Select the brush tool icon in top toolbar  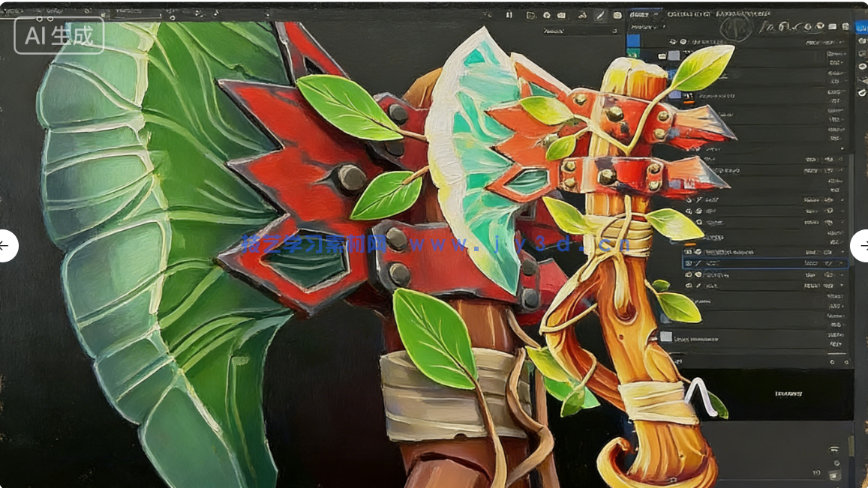pyautogui.click(x=599, y=15)
